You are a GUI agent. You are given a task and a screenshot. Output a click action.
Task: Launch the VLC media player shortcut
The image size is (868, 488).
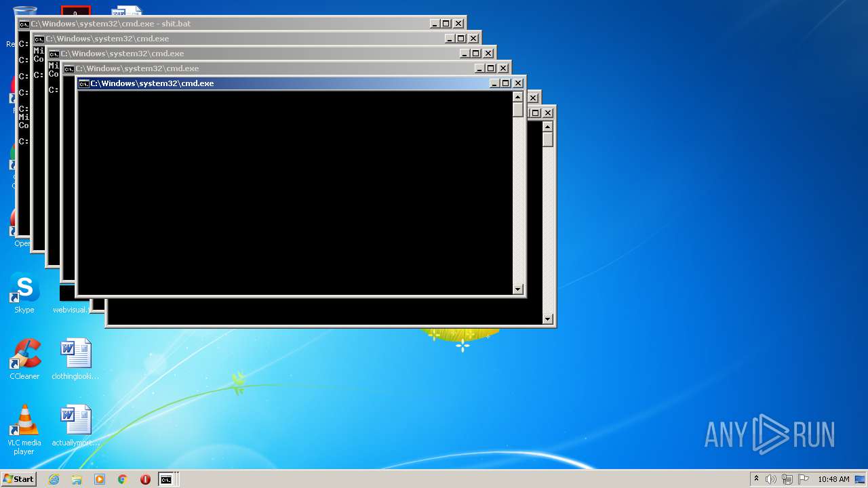click(x=24, y=430)
